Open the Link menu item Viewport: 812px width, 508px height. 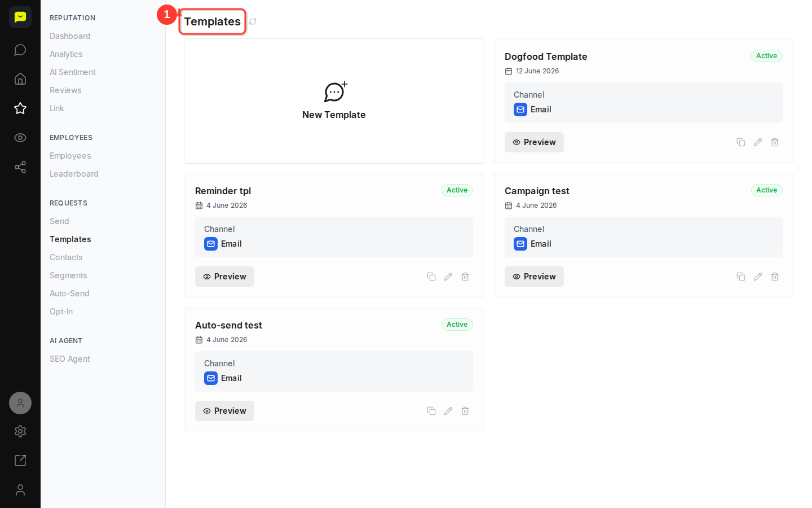[57, 108]
